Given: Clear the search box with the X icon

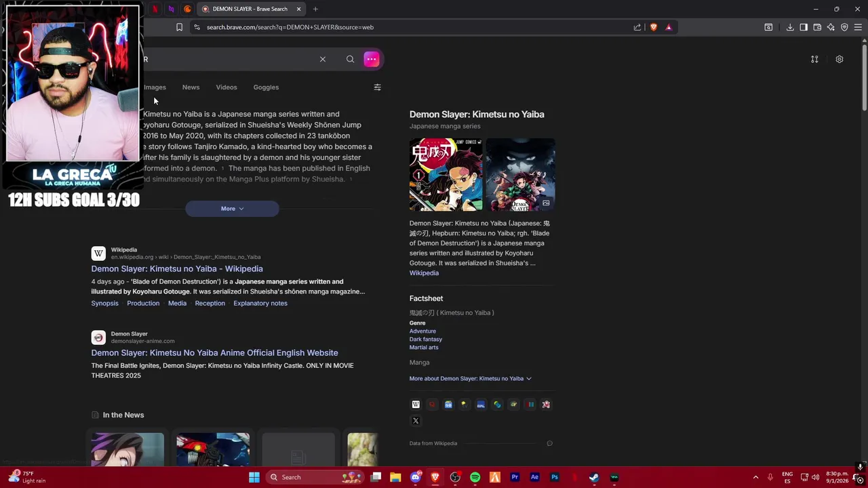Looking at the screenshot, I should tap(323, 59).
